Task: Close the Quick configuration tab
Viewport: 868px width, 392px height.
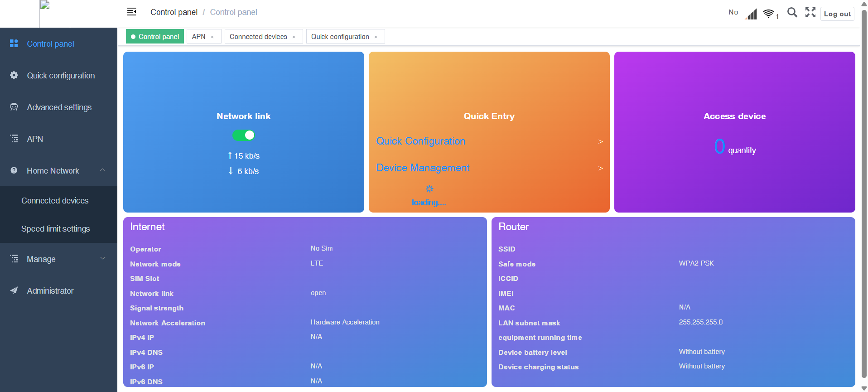Action: click(x=376, y=37)
